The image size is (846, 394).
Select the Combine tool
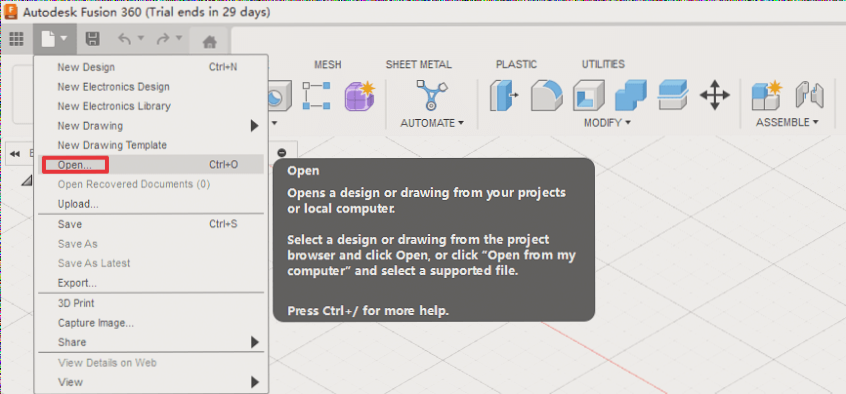[630, 96]
